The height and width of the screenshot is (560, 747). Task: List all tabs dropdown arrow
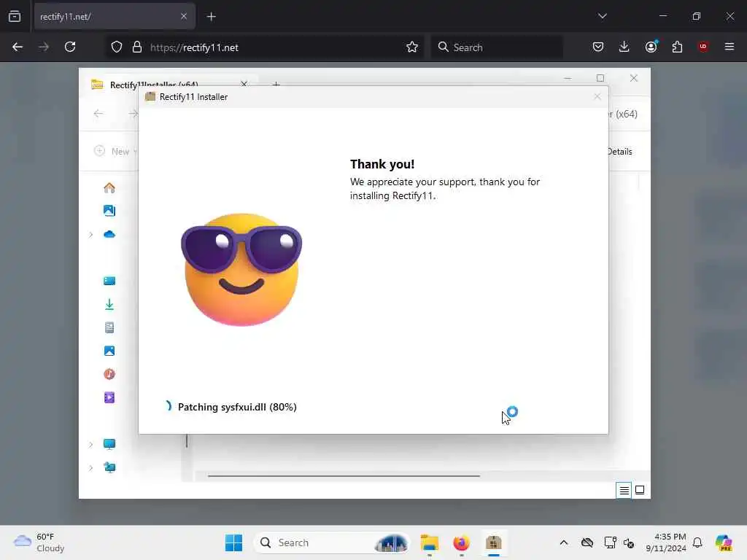(x=602, y=16)
